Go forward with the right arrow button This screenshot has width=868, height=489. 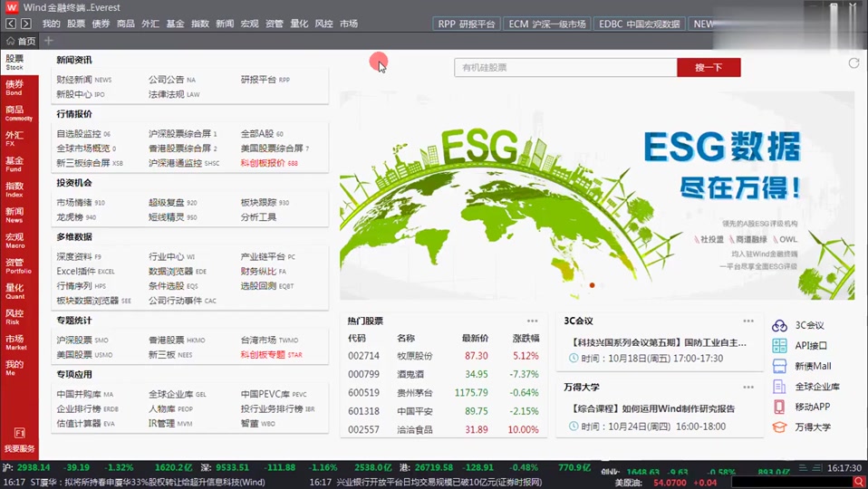[26, 24]
